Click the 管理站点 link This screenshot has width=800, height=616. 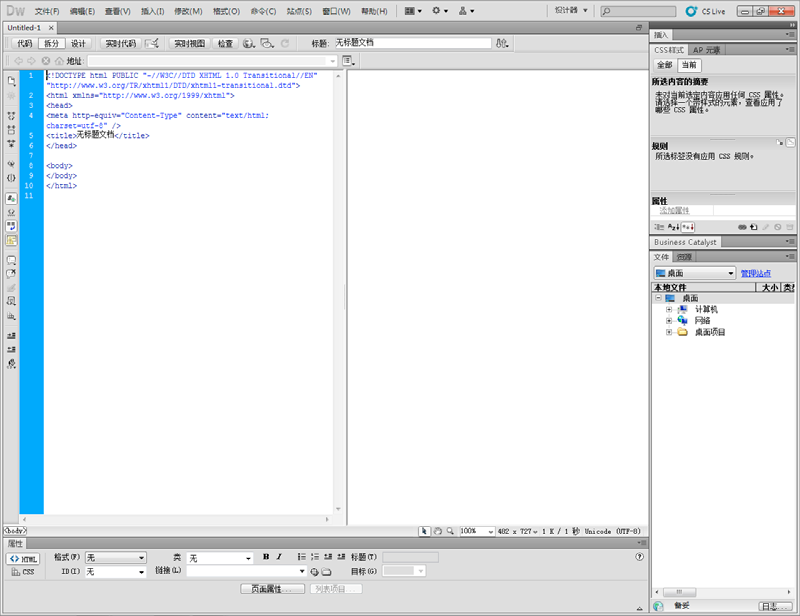pos(755,273)
